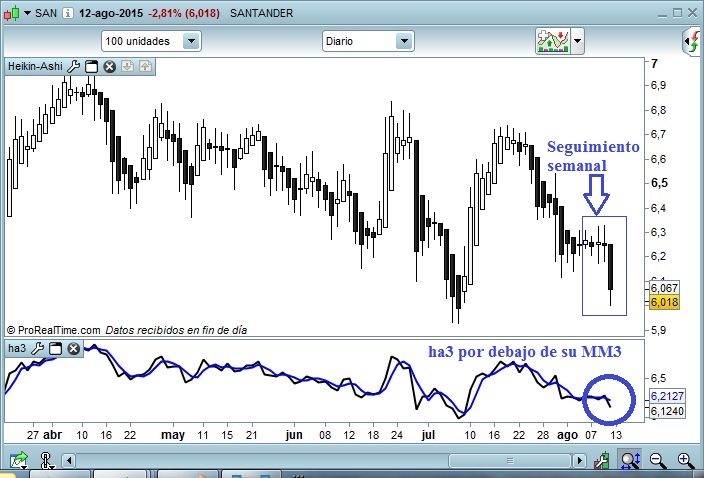
Task: Click the 6,018 price label on axis
Action: pos(664,302)
